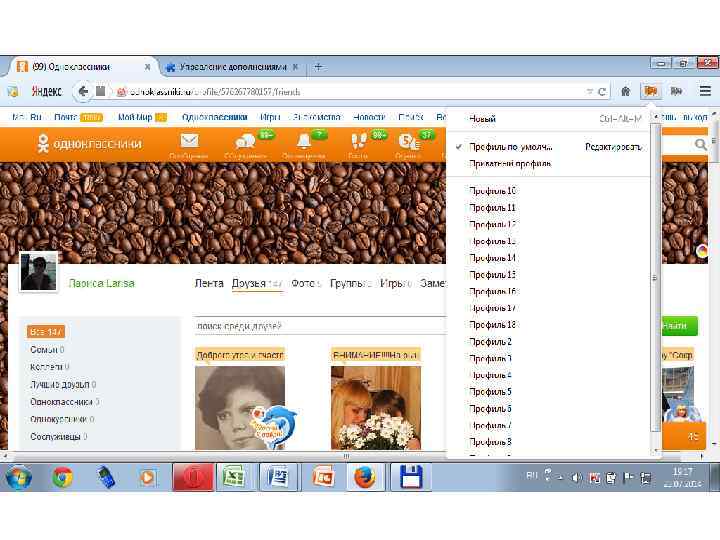Open Opera browser from taskbar
This screenshot has height=540, width=720.
pyautogui.click(x=193, y=477)
